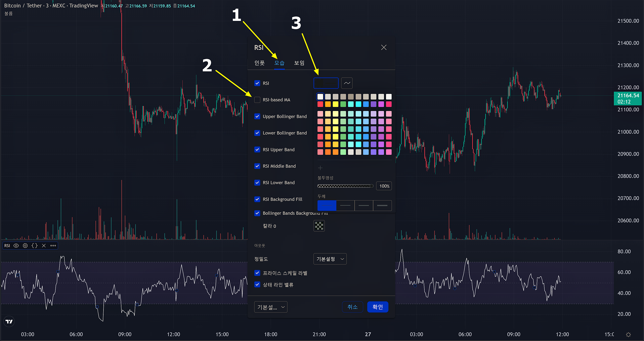Click the 12:00 time label at axis far right
644x341 pixels.
562,335
